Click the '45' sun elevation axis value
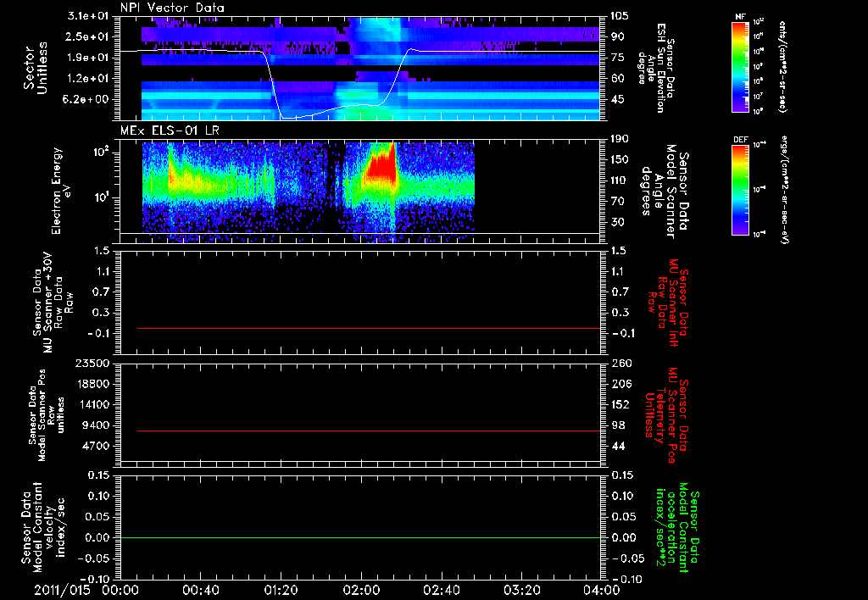This screenshot has height=600, width=868. 618,100
